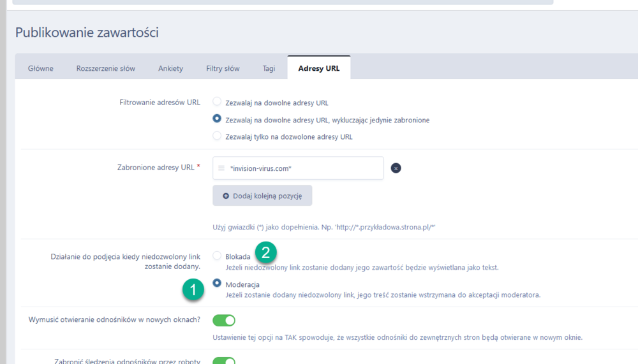This screenshot has width=638, height=364.
Task: Click the green annotation badge numbered 2
Action: tap(266, 252)
